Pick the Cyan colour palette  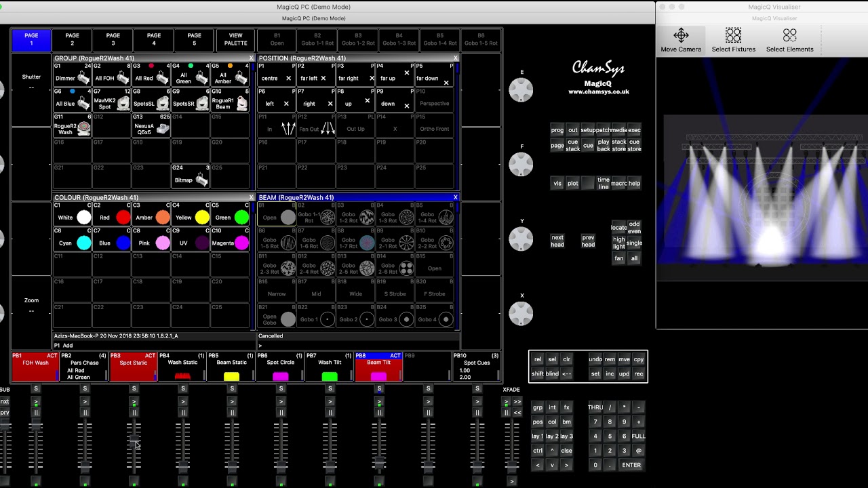point(73,240)
